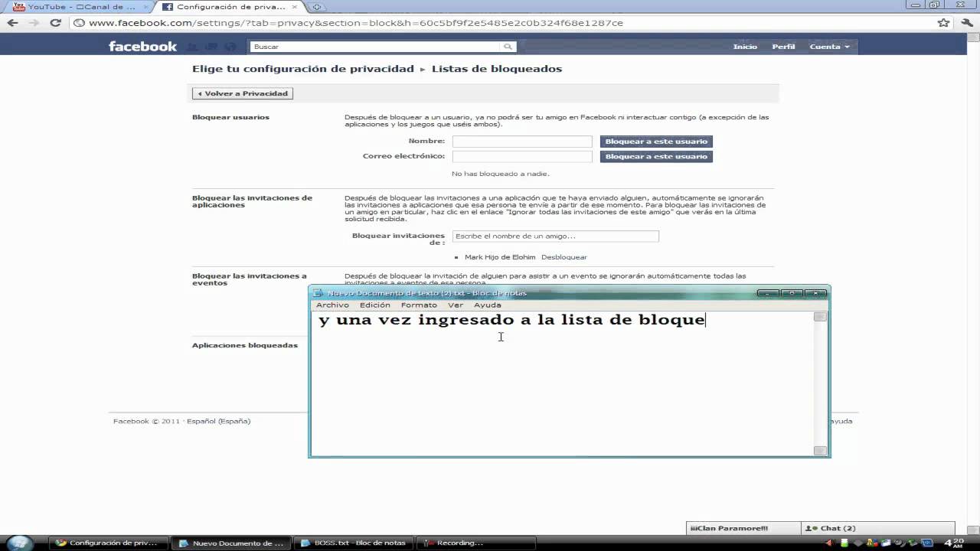Viewport: 980px width, 551px height.
Task: Expand the Cuenta dropdown
Action: tap(829, 47)
